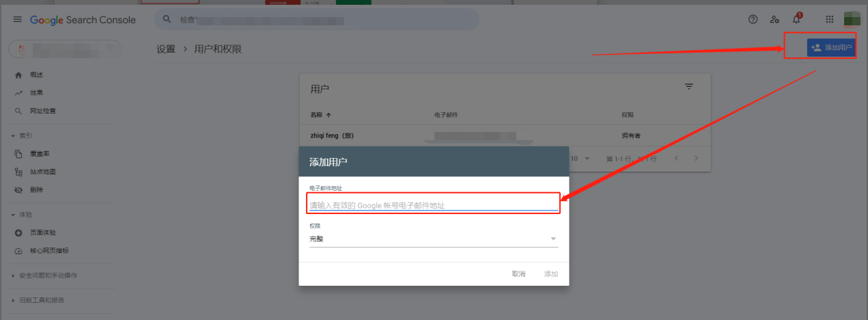Open the property selector dropdown in sidebar
Screen dimensions: 868x320
65,49
